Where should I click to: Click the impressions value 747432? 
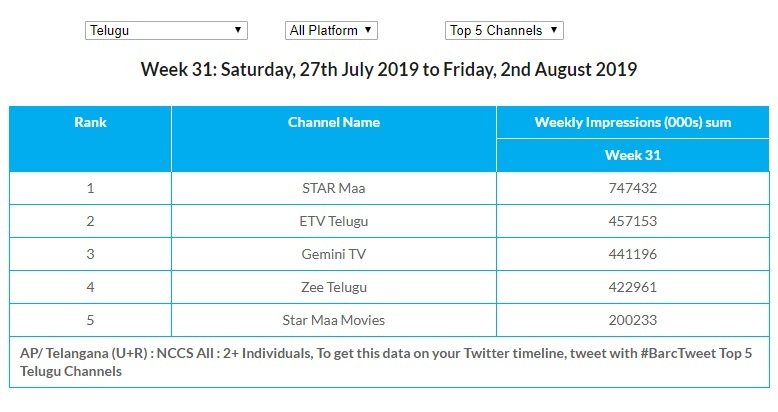633,188
